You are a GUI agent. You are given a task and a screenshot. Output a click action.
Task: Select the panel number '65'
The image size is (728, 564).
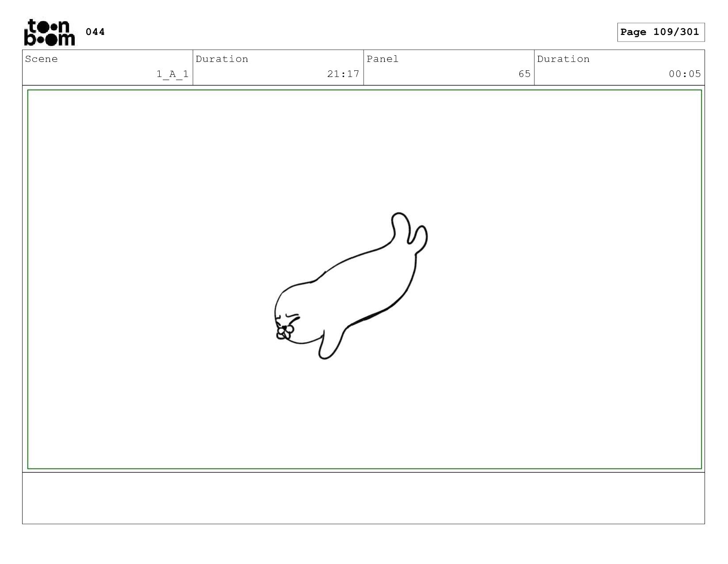[x=525, y=74]
